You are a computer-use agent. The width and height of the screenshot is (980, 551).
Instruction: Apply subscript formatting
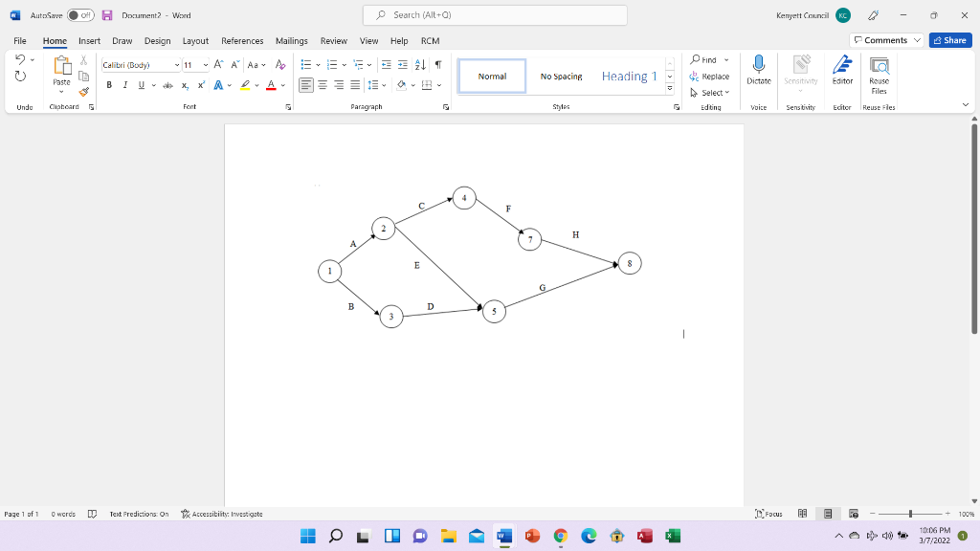click(x=185, y=85)
